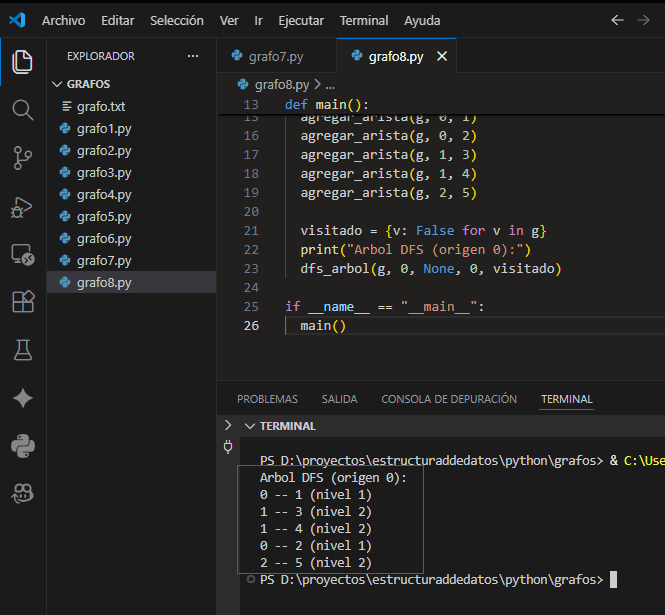Open the Explorer more actions ellipsis
Image resolution: width=665 pixels, height=615 pixels.
[193, 57]
